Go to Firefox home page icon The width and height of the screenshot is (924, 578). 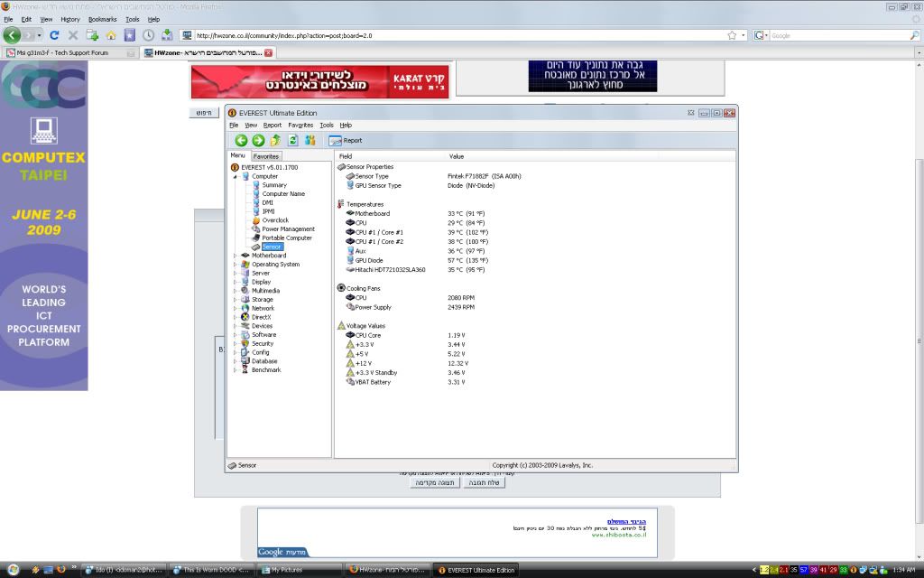(x=111, y=35)
